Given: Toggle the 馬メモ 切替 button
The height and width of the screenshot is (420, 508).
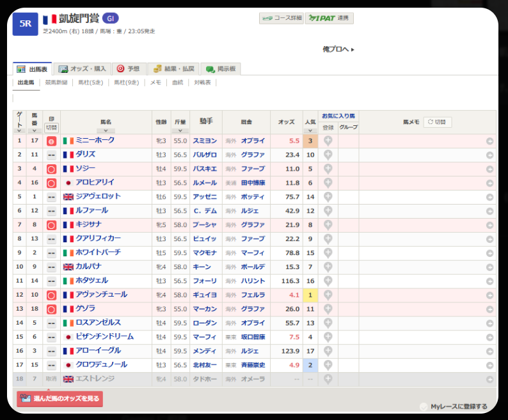Looking at the screenshot, I should pyautogui.click(x=438, y=121).
